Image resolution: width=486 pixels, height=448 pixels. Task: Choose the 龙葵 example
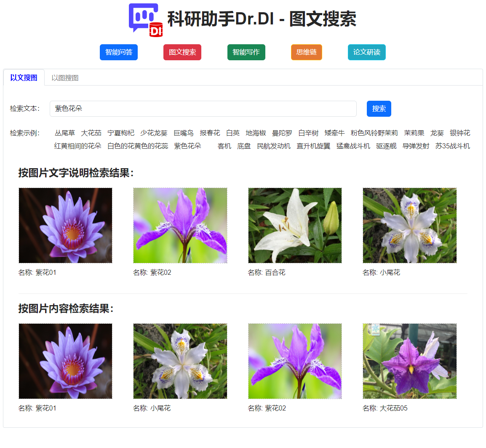coord(437,133)
